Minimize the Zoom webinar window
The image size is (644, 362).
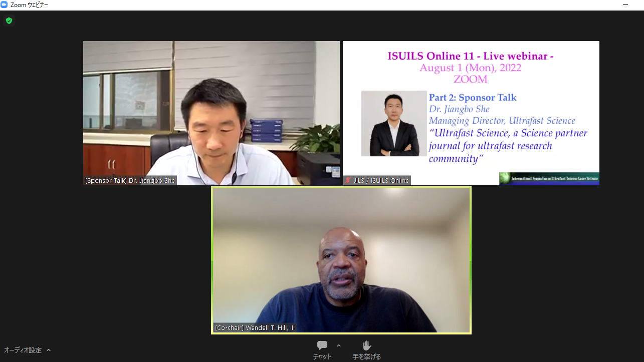[625, 5]
